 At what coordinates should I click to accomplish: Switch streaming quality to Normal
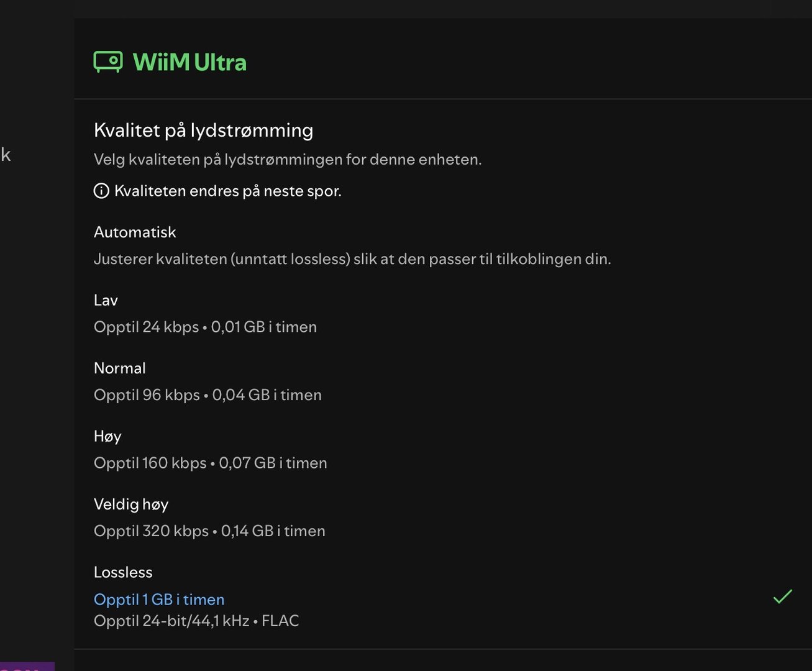coord(120,368)
